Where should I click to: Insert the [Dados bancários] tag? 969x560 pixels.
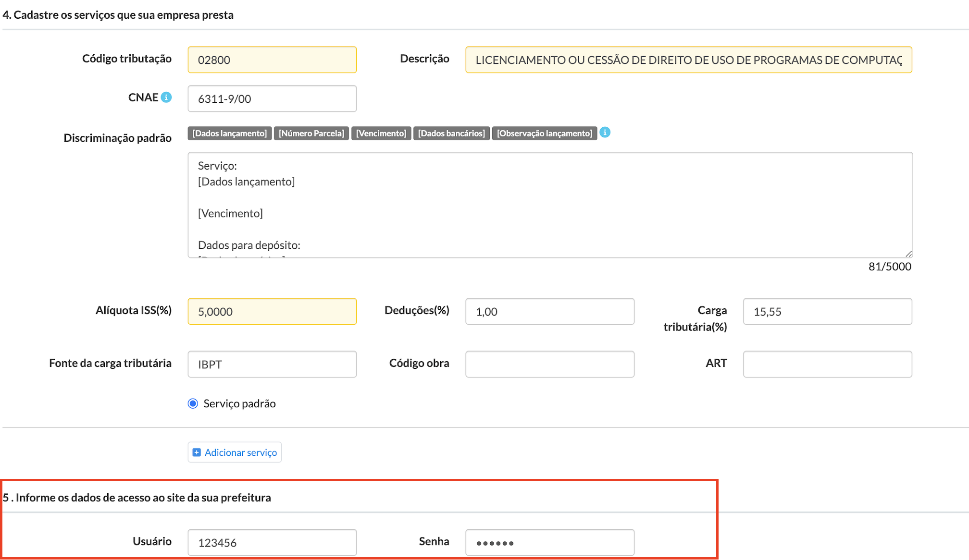(x=451, y=134)
